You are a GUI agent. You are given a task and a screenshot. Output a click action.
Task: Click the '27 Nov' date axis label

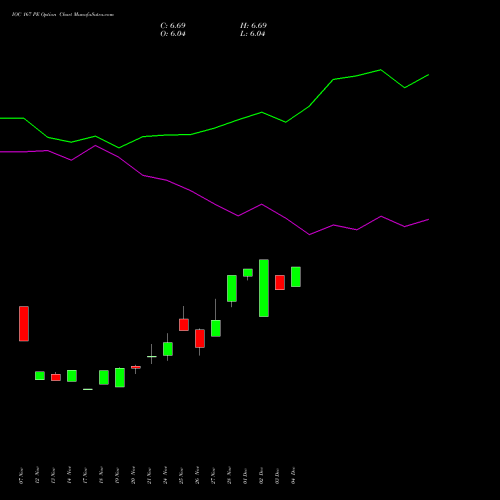coord(213,476)
